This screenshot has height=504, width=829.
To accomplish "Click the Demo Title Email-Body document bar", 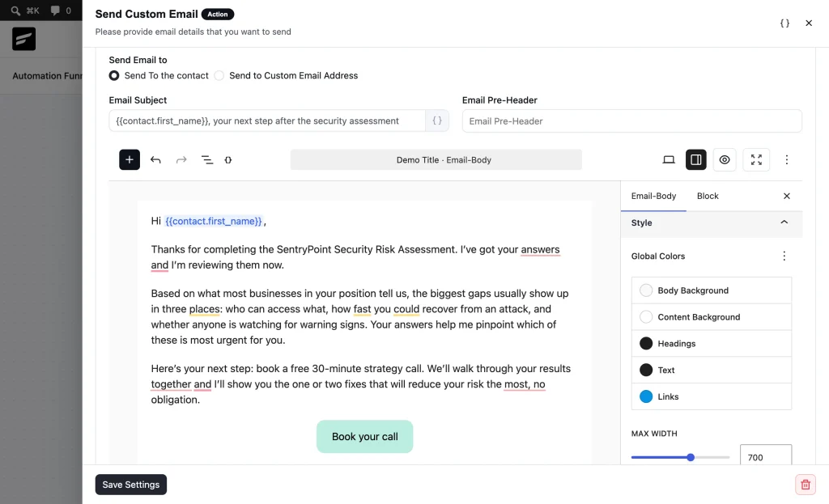I will tap(436, 159).
